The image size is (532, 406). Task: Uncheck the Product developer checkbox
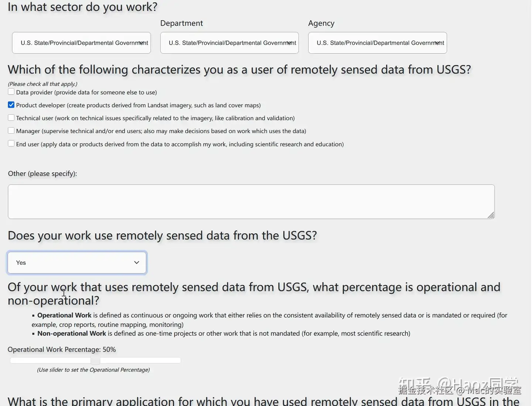tap(11, 105)
